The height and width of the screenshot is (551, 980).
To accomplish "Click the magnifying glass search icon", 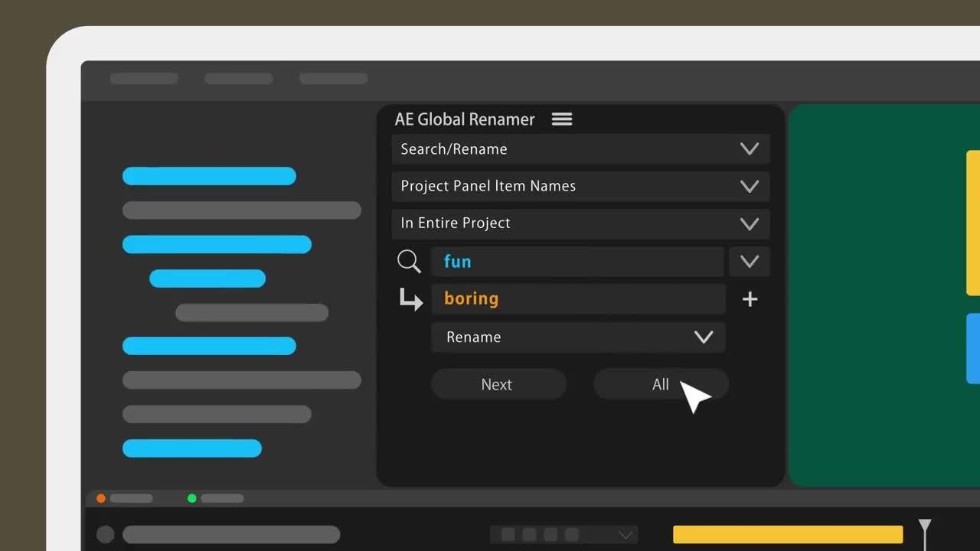I will click(x=409, y=262).
